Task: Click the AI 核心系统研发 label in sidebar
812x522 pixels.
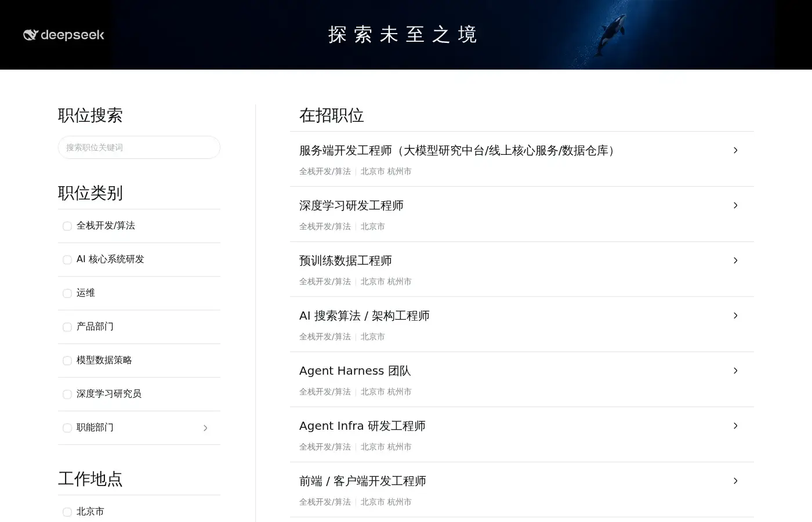Action: click(110, 259)
